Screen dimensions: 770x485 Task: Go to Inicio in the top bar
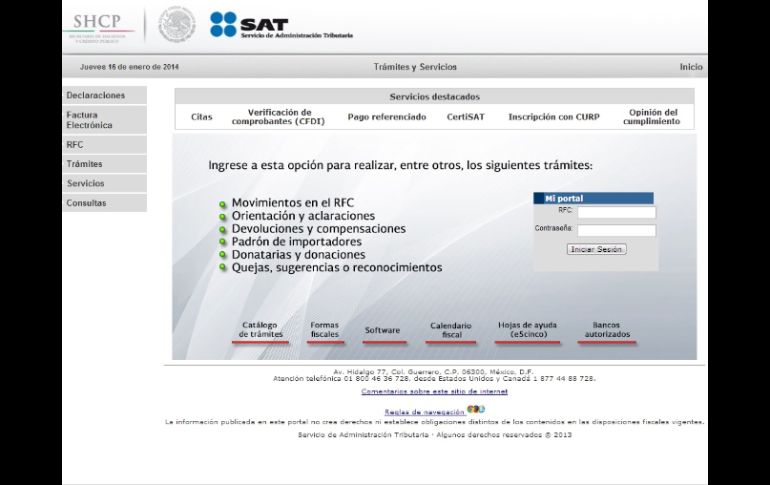tap(690, 67)
